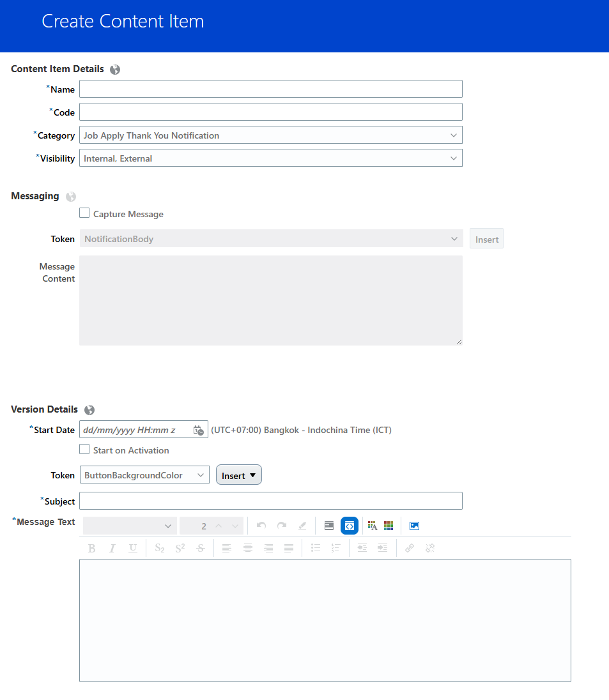
Task: Align text right
Action: point(268,548)
